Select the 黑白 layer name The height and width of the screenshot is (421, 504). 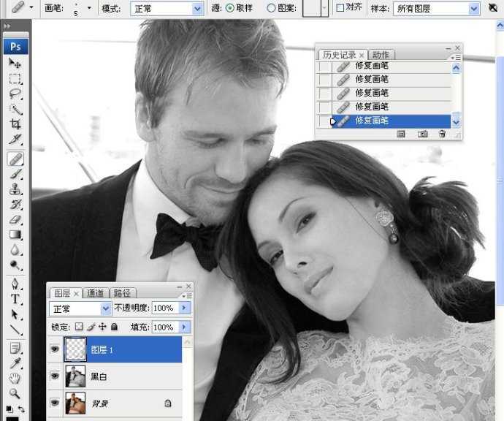click(x=99, y=376)
